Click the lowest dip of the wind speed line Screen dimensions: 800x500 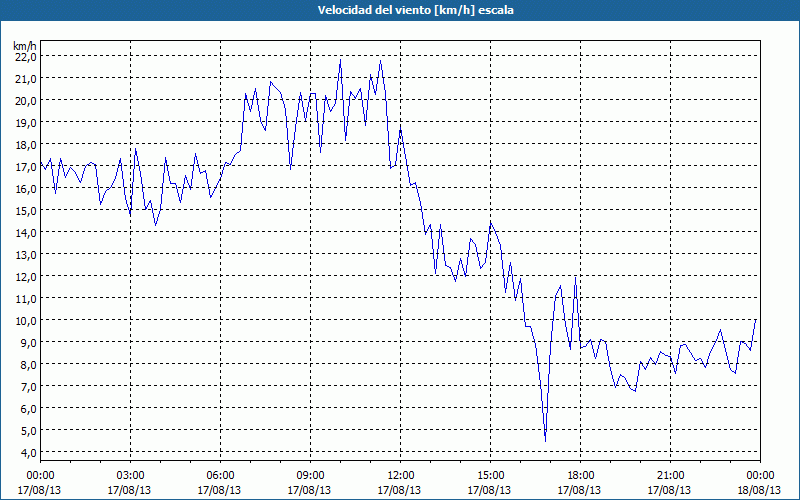(x=545, y=441)
